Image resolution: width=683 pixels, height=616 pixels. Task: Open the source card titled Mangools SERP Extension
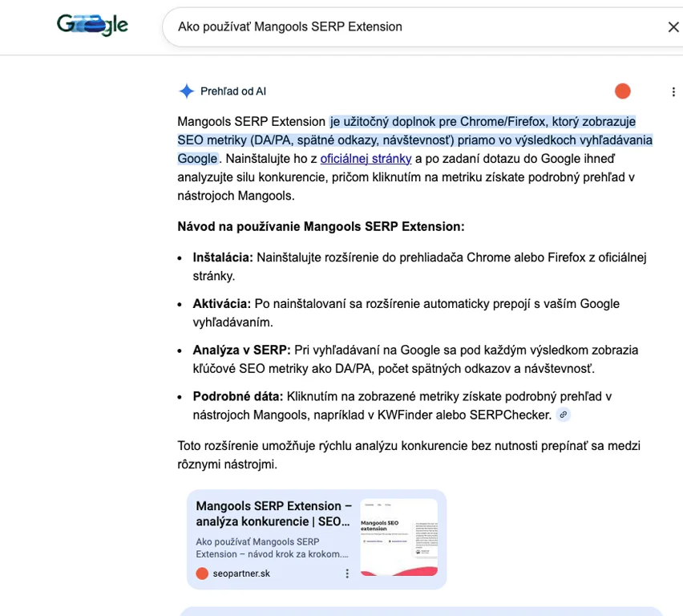coord(273,513)
